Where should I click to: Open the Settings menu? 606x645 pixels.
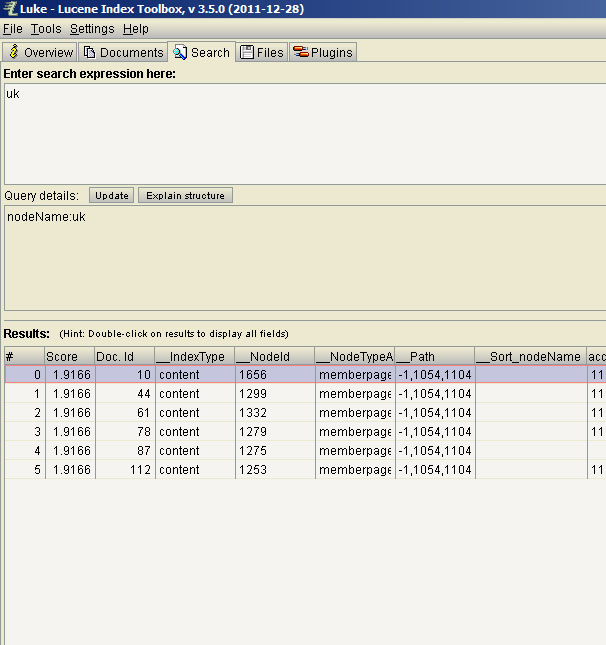pyautogui.click(x=92, y=29)
